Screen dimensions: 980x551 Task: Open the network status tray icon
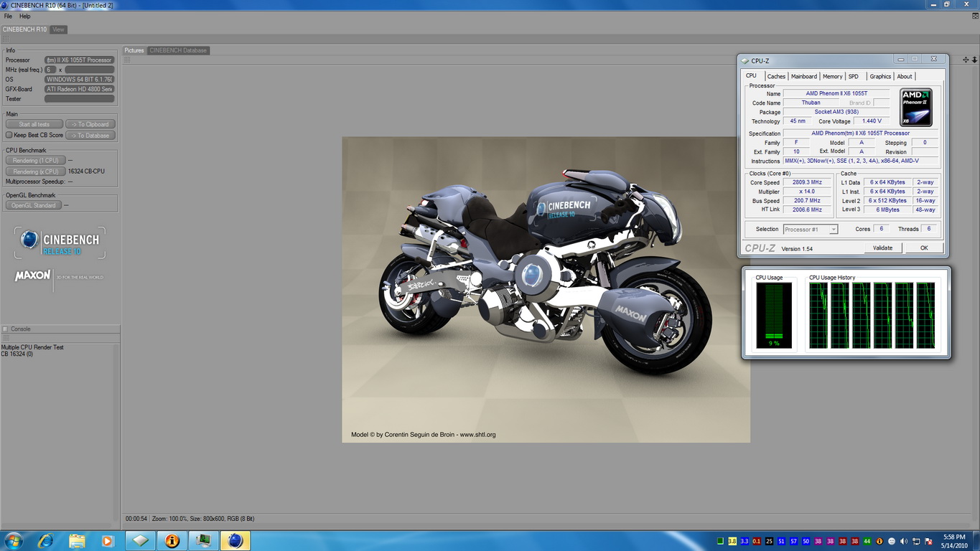point(916,541)
